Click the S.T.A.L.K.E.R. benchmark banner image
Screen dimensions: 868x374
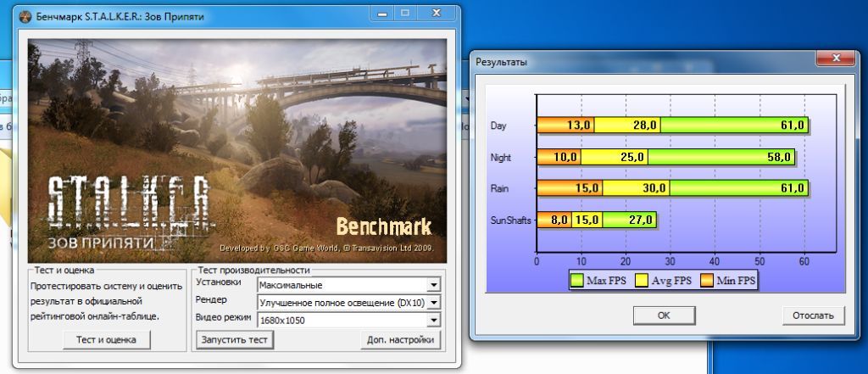tap(237, 151)
